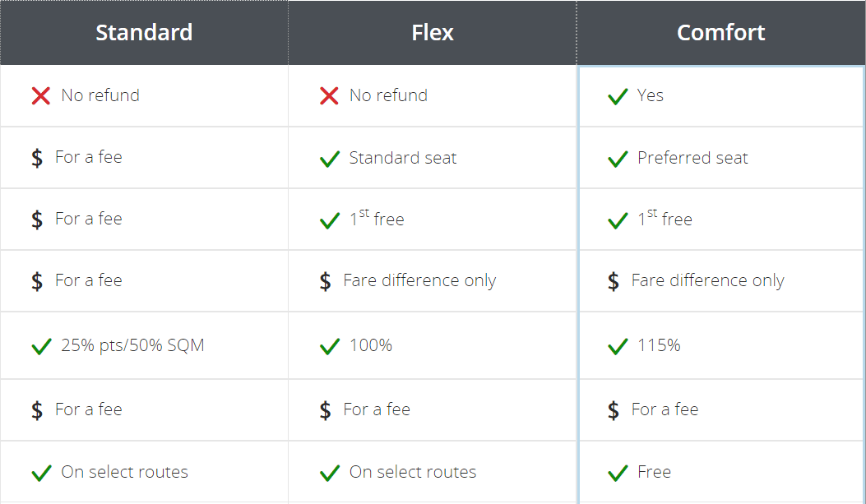Click Comfort's "1st free" text
The width and height of the screenshot is (866, 504).
point(665,219)
